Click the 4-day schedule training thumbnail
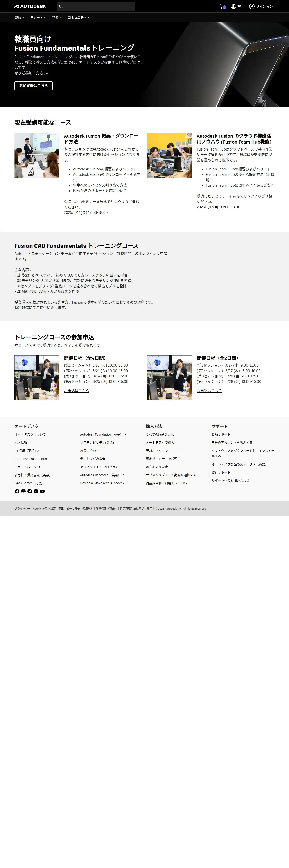 [37, 378]
